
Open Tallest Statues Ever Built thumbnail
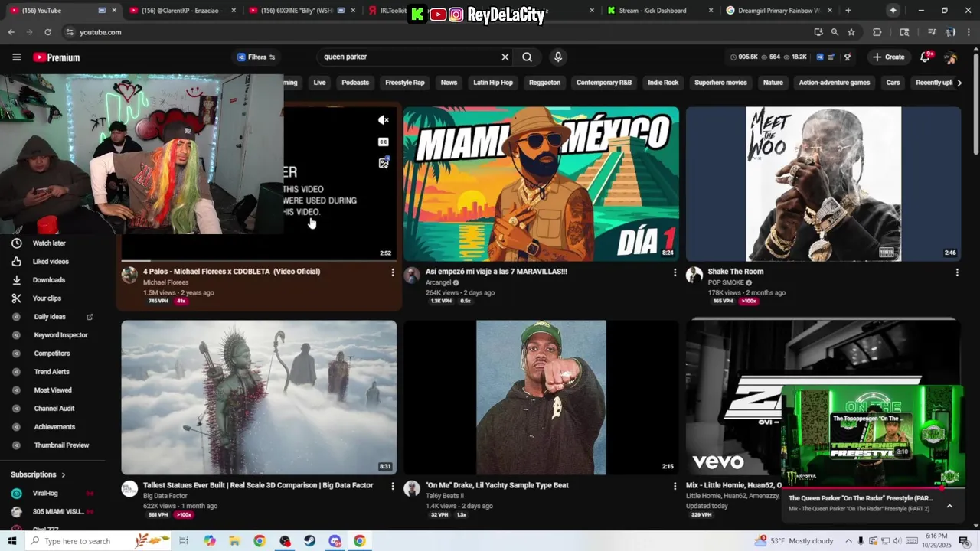(259, 397)
